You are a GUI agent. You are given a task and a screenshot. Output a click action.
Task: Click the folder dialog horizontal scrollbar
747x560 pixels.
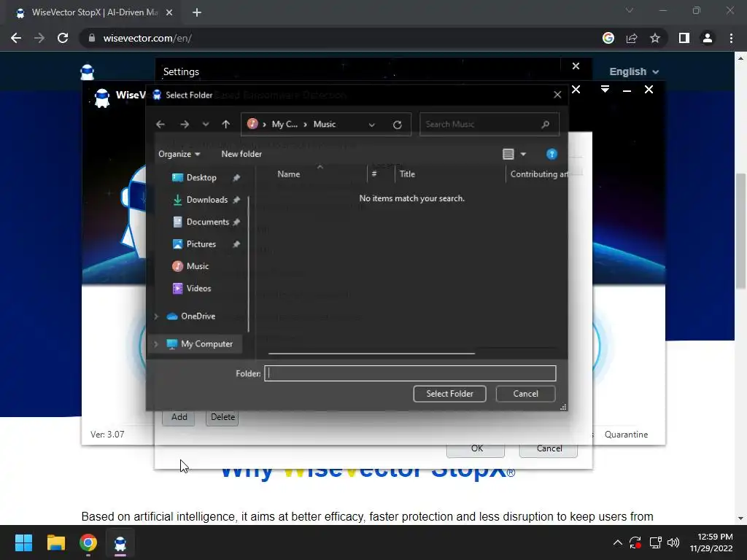[371, 354]
